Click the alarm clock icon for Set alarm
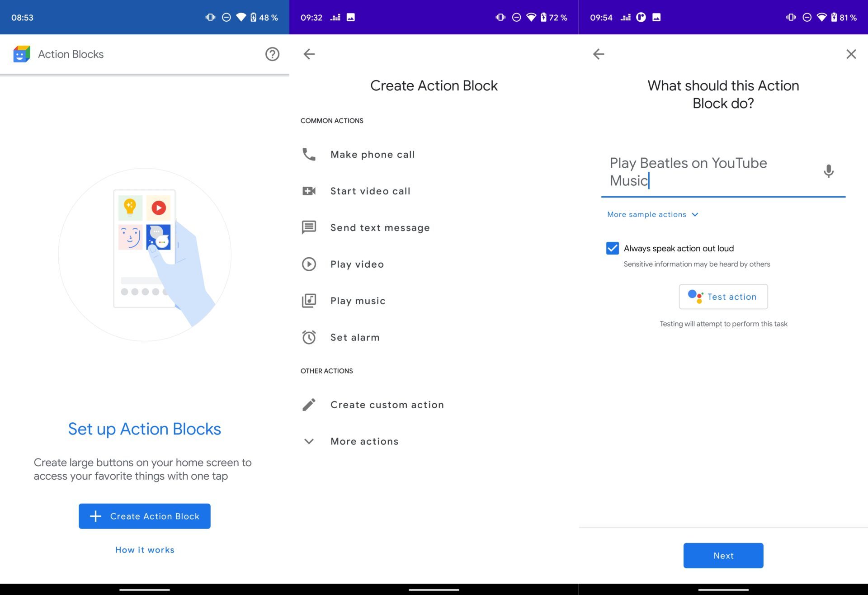This screenshot has height=595, width=868. (309, 337)
